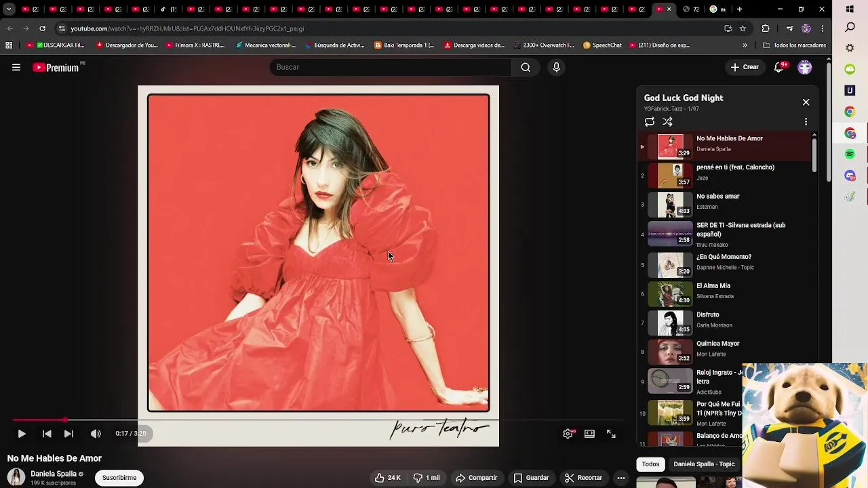868x488 pixels.
Task: Select Daniela Spalla - Topic chip
Action: click(704, 464)
